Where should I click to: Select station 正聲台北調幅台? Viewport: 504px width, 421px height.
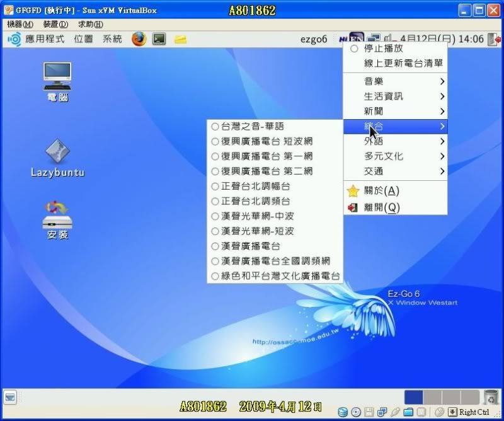pos(275,186)
